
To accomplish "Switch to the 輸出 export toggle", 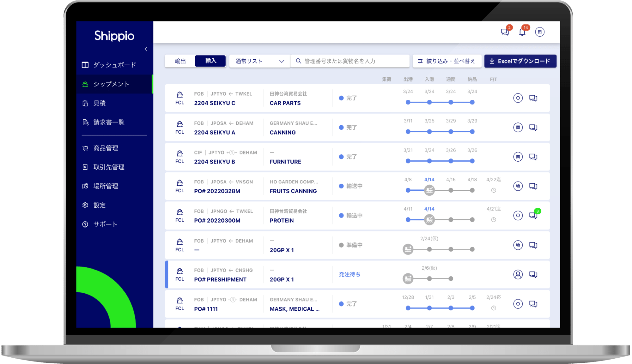I will (x=180, y=61).
